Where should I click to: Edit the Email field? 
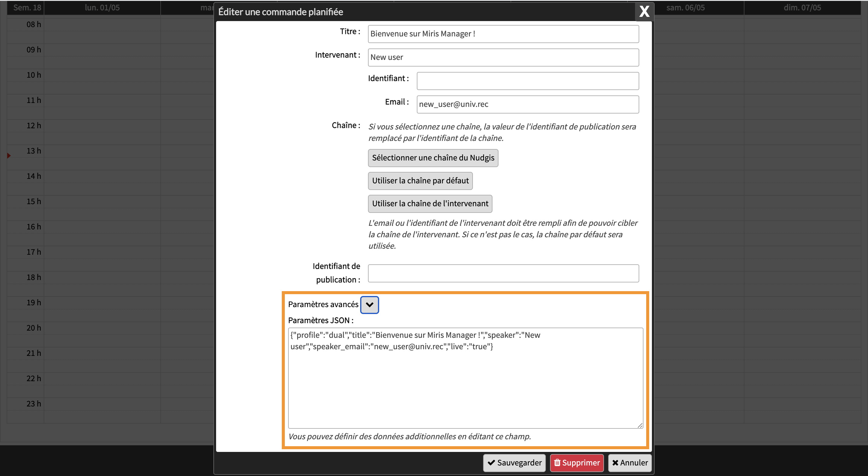pyautogui.click(x=528, y=104)
